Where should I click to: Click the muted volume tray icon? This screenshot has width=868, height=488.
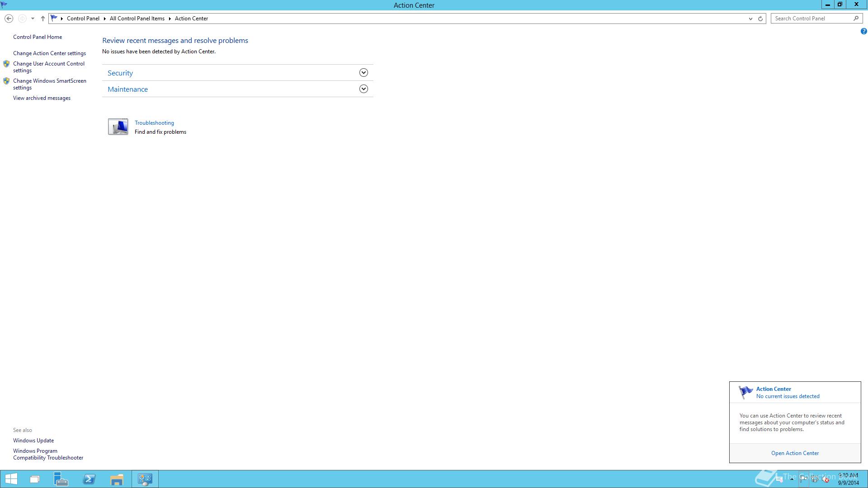click(826, 479)
